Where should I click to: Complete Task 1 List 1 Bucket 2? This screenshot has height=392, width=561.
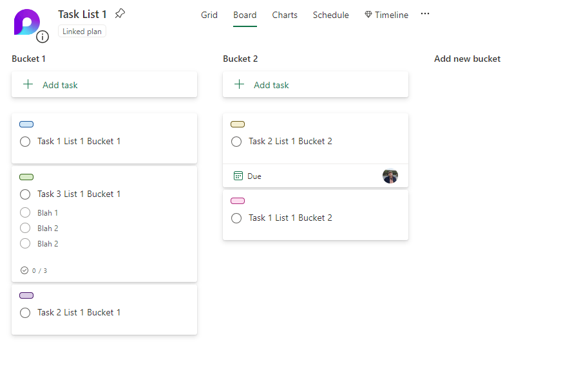point(236,218)
